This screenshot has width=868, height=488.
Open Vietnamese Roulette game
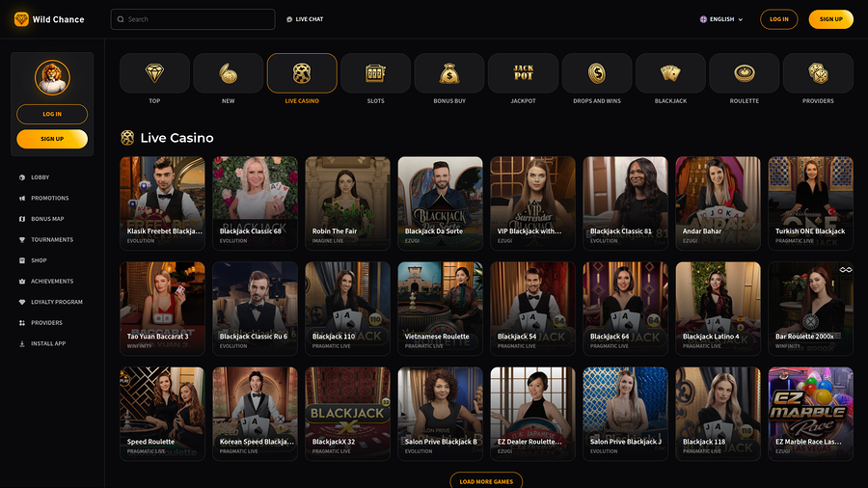[440, 309]
